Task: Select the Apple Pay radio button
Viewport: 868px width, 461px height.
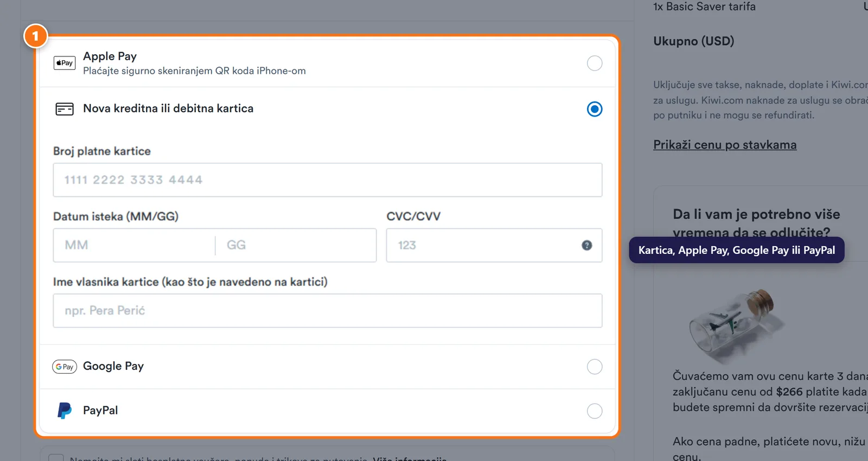Action: point(595,63)
